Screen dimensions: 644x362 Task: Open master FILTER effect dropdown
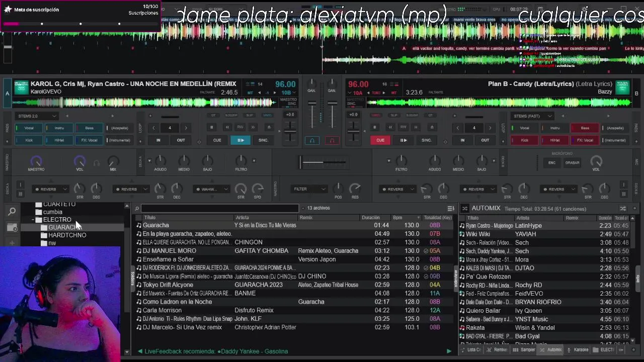click(309, 189)
